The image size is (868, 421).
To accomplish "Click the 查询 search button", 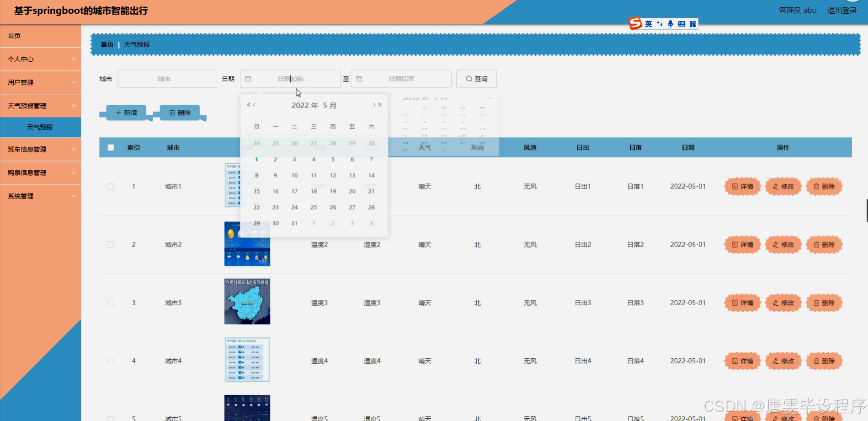I will pyautogui.click(x=476, y=79).
